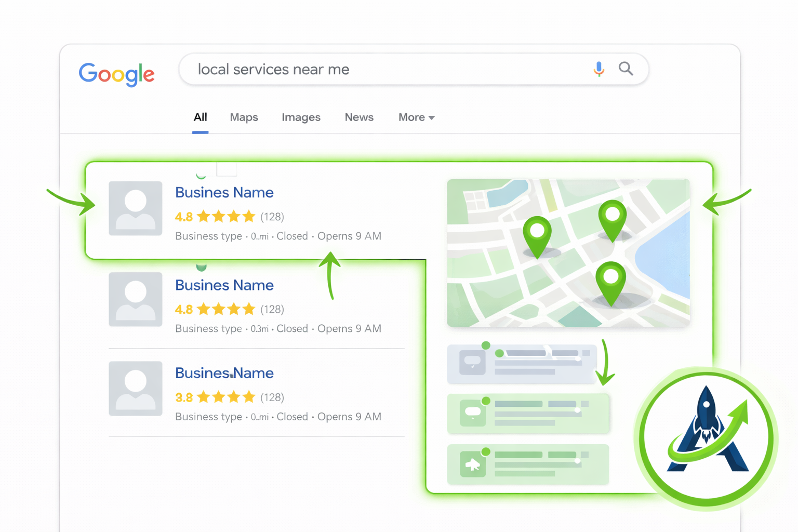Open the first Business Name link
This screenshot has height=532, width=798.
coord(224,192)
